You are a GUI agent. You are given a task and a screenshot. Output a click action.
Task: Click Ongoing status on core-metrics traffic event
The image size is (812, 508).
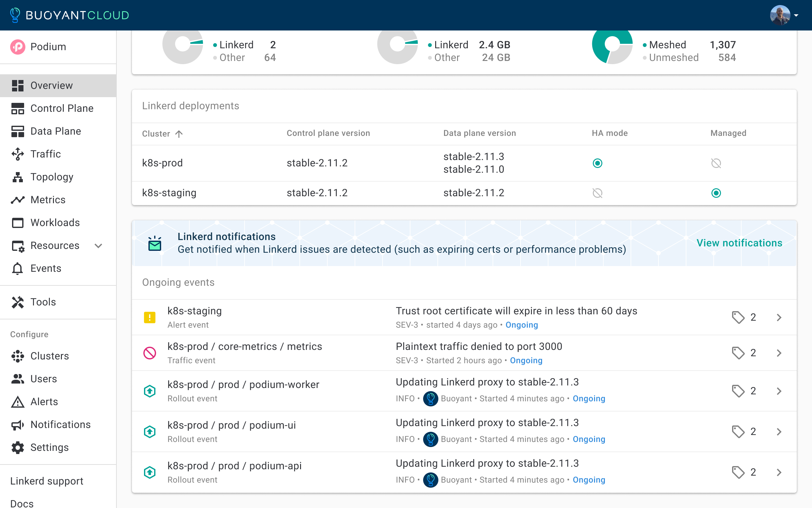526,360
